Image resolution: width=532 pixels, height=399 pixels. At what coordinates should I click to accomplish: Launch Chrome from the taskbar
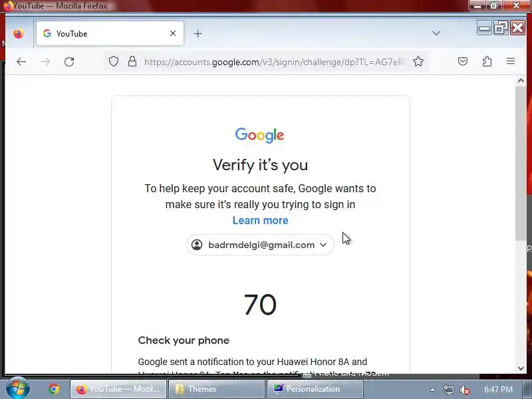pyautogui.click(x=54, y=389)
